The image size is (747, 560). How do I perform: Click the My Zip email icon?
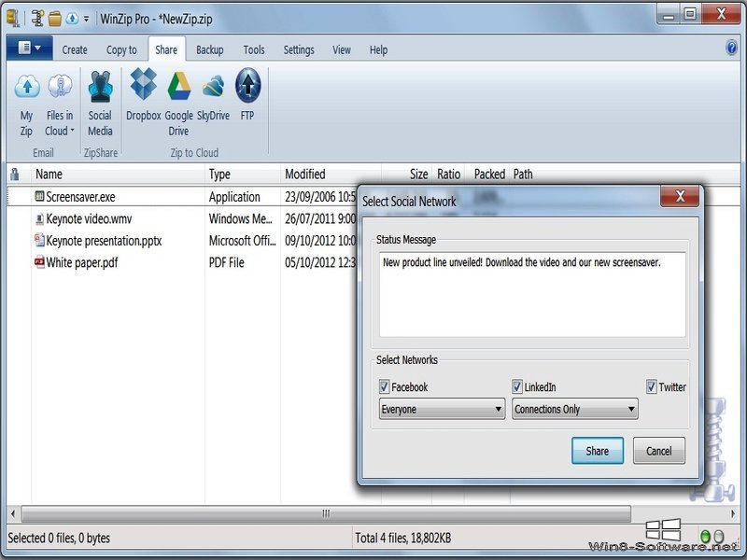[x=27, y=103]
